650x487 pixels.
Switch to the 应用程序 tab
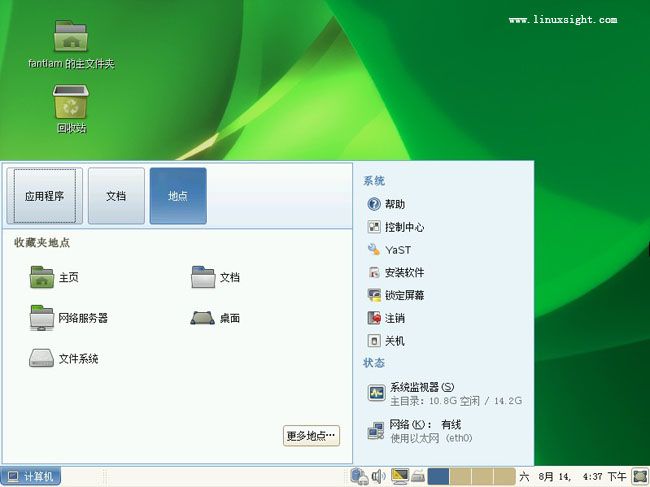tap(44, 196)
